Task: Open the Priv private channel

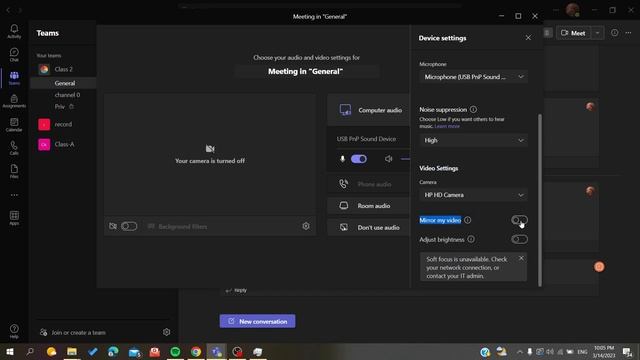Action: 60,107
